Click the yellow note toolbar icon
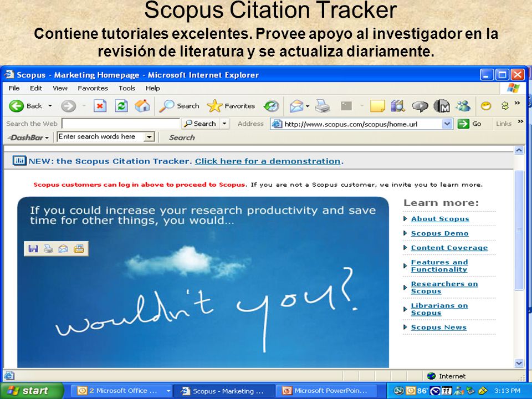The height and width of the screenshot is (399, 532). [x=377, y=106]
